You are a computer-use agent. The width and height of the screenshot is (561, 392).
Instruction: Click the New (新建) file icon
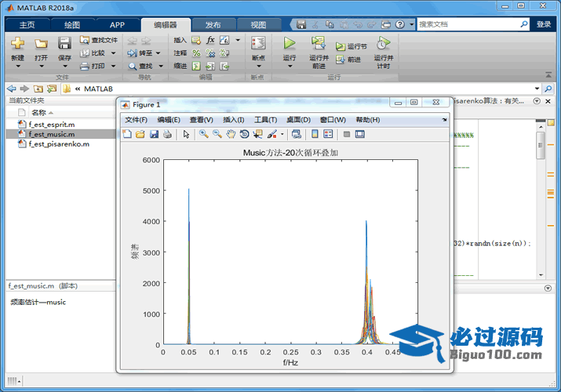point(17,44)
